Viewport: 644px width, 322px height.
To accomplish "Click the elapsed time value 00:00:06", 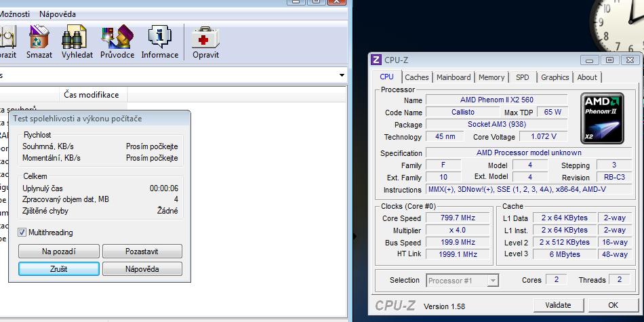I will pos(164,188).
